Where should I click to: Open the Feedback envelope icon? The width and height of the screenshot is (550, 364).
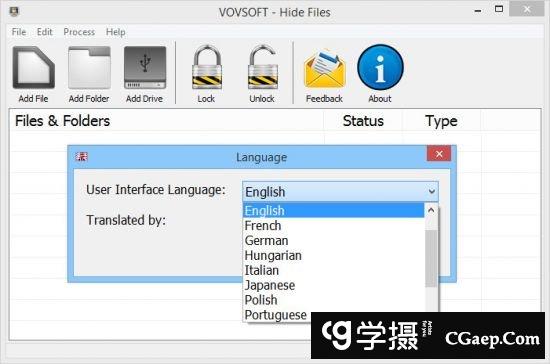[325, 69]
